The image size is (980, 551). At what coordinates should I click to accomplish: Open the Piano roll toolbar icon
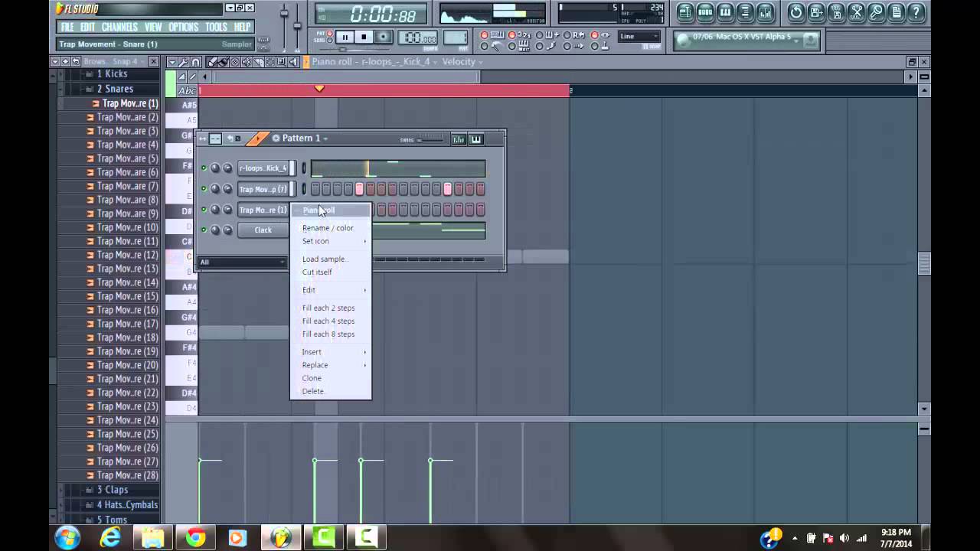click(x=725, y=12)
